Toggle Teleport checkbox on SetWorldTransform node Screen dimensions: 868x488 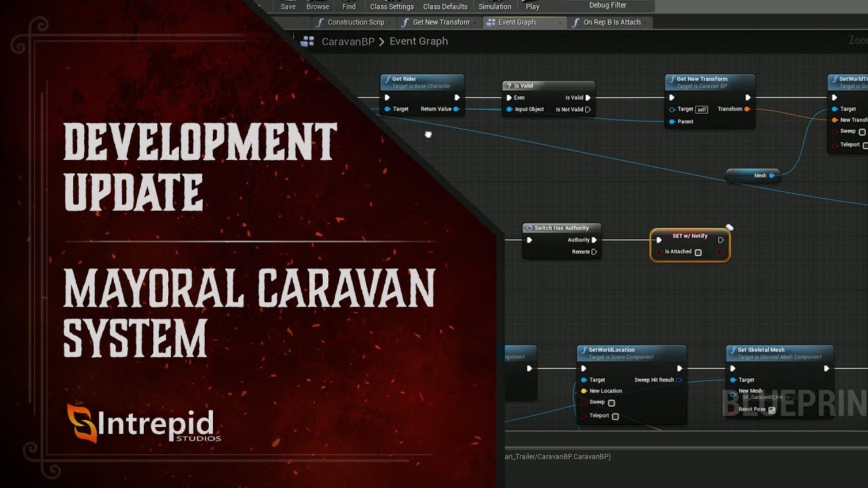(865, 145)
